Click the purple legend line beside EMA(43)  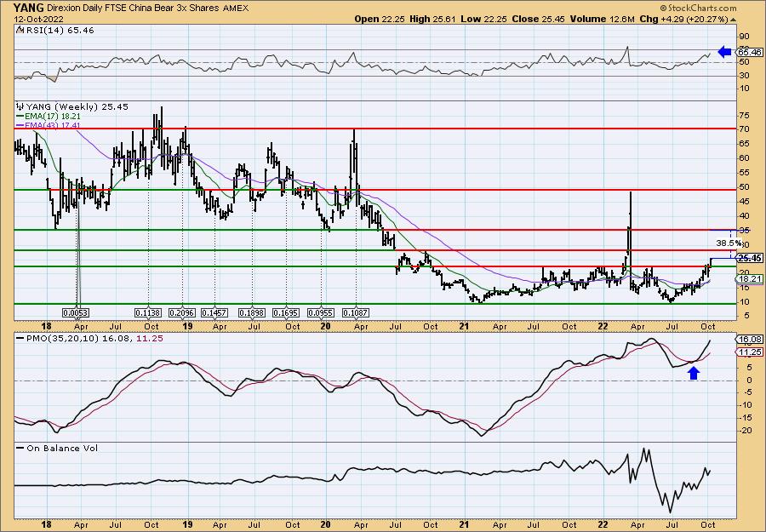20,125
